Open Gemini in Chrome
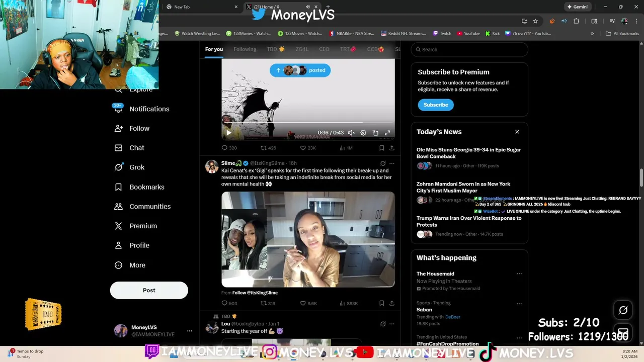This screenshot has height=362, width=644. [577, 7]
